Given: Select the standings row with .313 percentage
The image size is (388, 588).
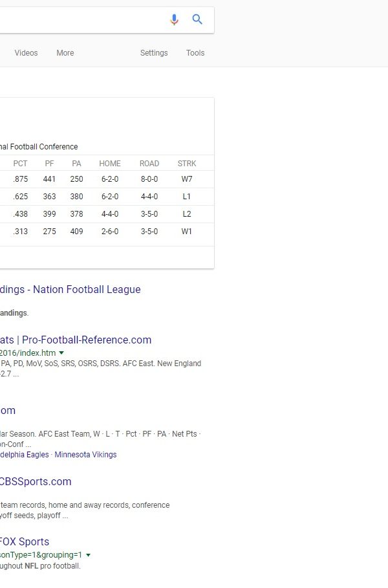Looking at the screenshot, I should 107,232.
